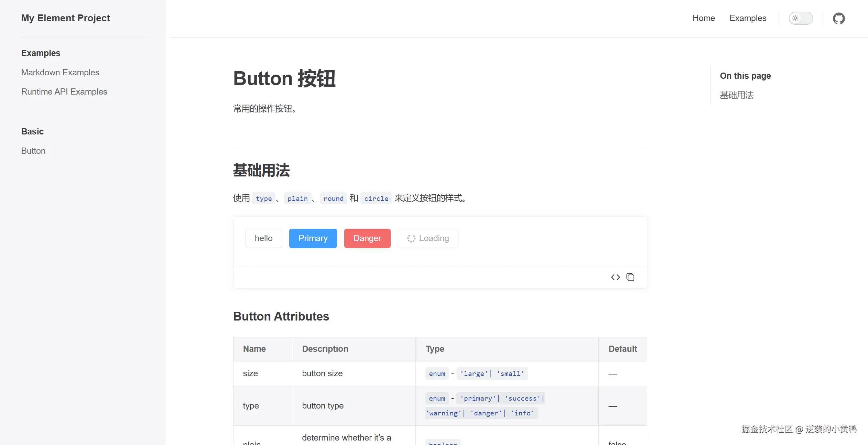
Task: Click the loading spinner icon
Action: coord(411,239)
